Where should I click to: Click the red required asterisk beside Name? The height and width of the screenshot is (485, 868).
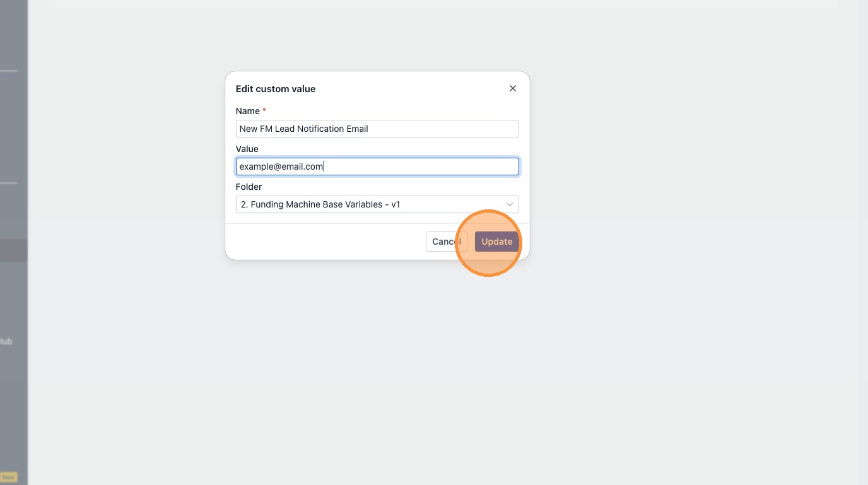264,110
